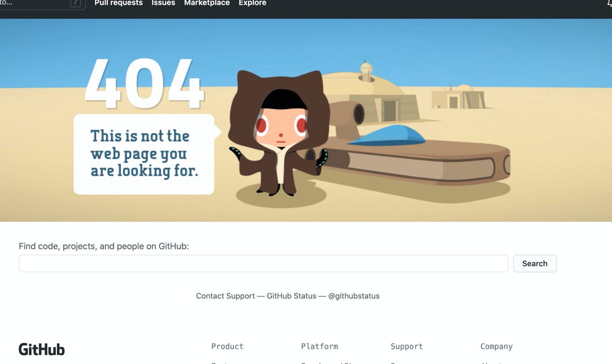Click the 404 heading text

tap(145, 84)
